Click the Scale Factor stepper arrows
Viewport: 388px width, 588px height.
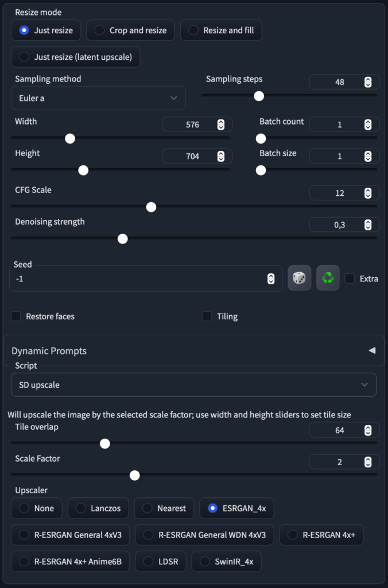click(368, 462)
